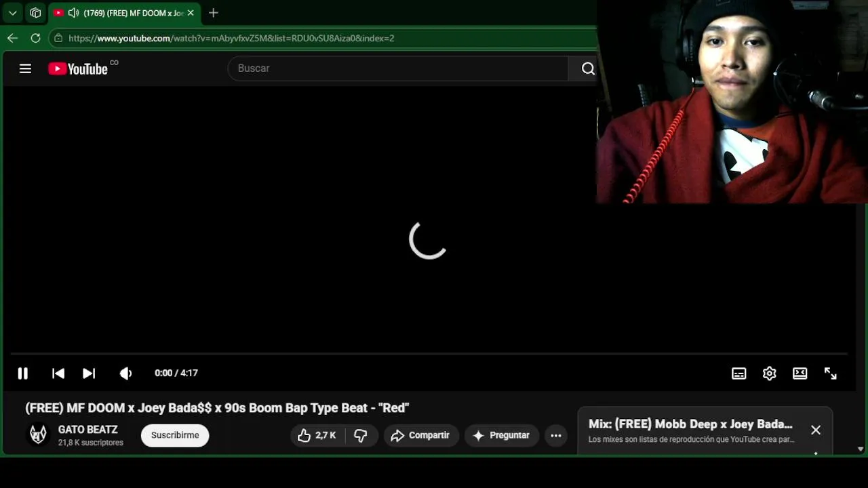The height and width of the screenshot is (488, 868).
Task: Toggle subtitles on the player
Action: pyautogui.click(x=739, y=373)
